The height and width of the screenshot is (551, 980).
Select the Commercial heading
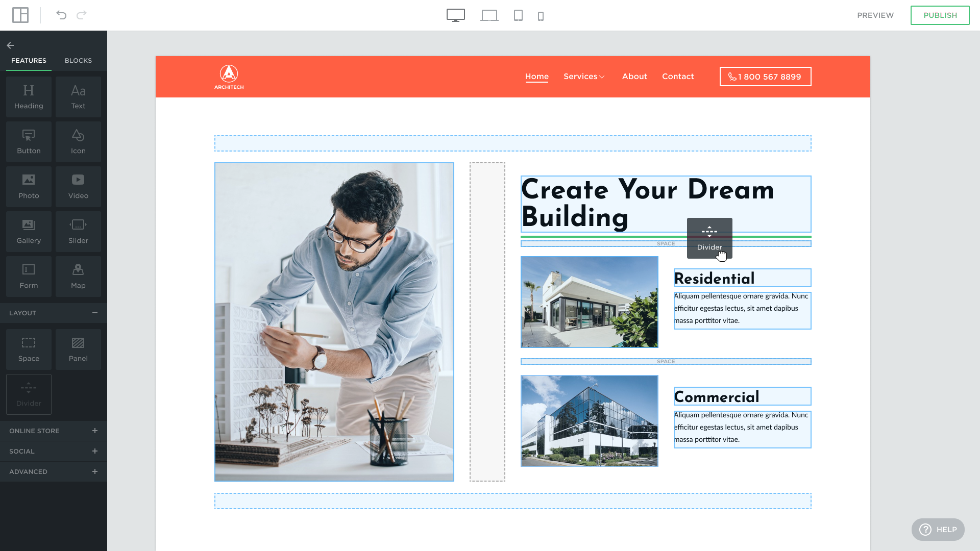pyautogui.click(x=742, y=396)
